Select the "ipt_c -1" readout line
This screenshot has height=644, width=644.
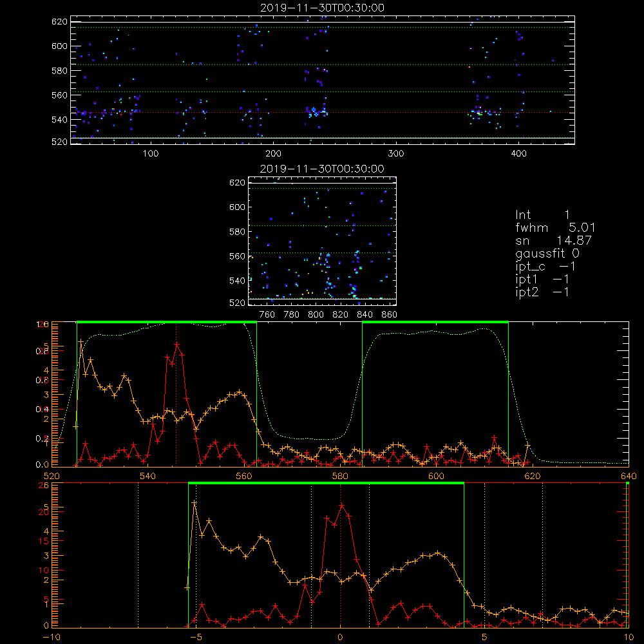point(545,267)
